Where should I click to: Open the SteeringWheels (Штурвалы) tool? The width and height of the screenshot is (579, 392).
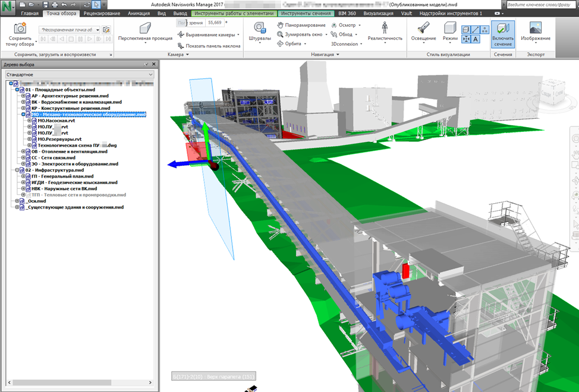click(260, 28)
